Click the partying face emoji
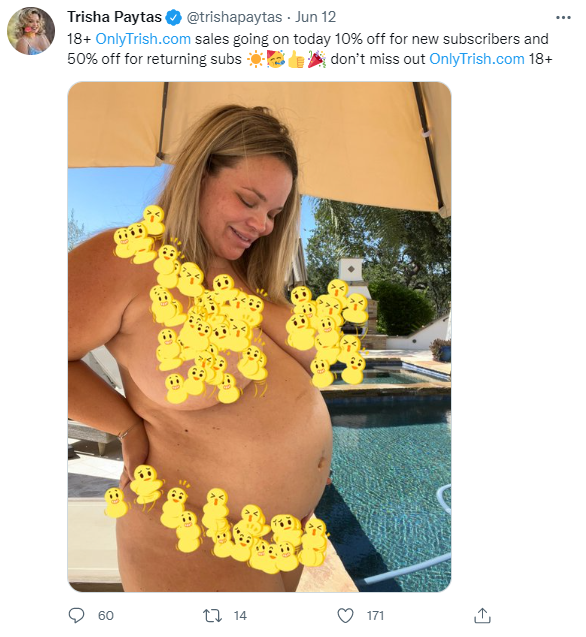 point(276,59)
